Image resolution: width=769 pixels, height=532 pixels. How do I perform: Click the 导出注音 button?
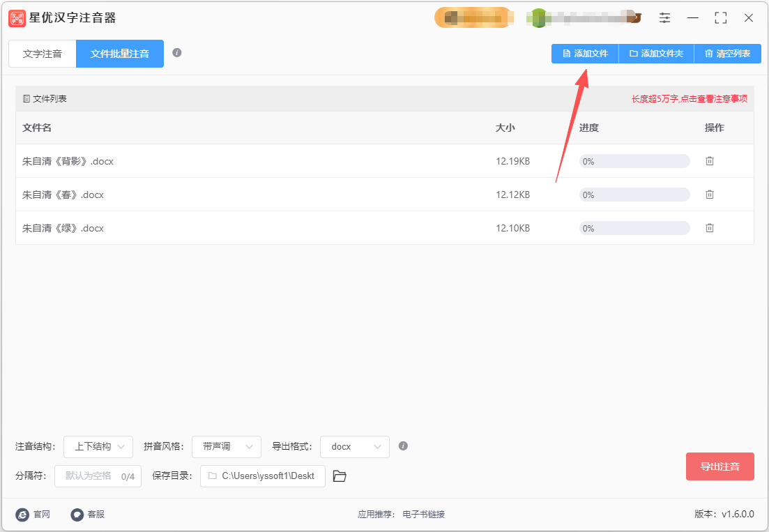point(719,466)
